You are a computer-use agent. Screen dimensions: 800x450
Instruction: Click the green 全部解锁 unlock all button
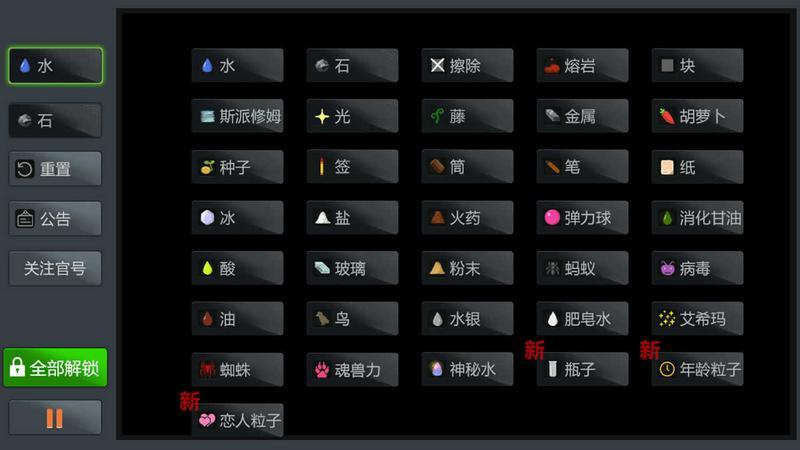click(55, 367)
